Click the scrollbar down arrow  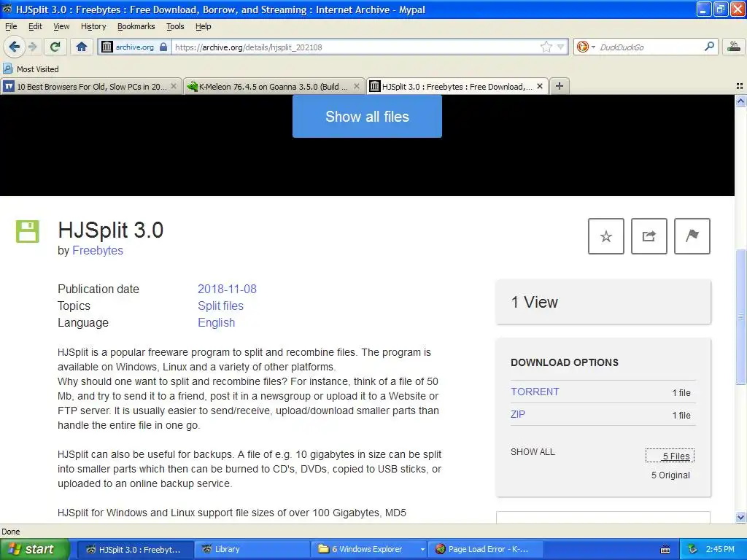(740, 517)
